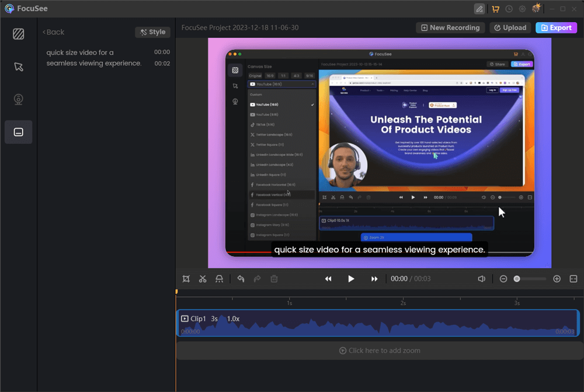The image size is (584, 392).
Task: Click the playhead marker on timeline
Action: pos(176,292)
